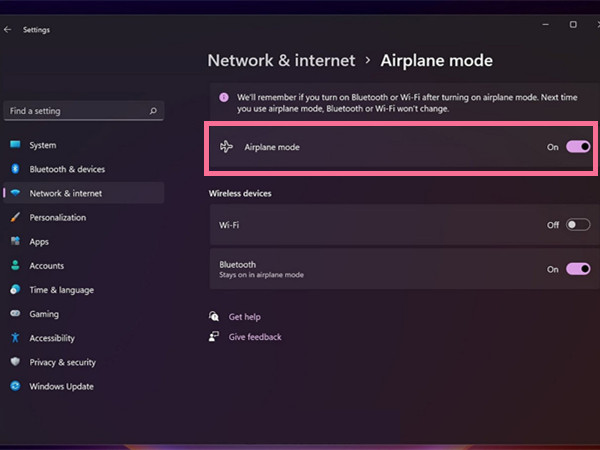Open Gaming settings page

point(45,314)
